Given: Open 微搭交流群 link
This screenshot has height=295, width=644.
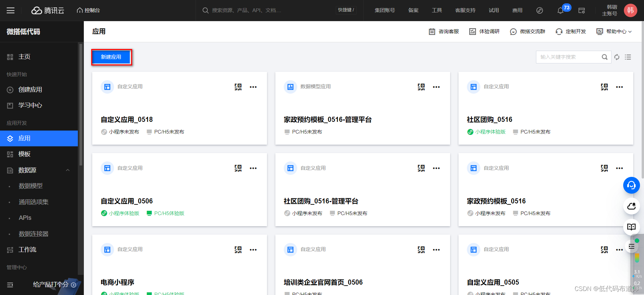Looking at the screenshot, I should 527,32.
